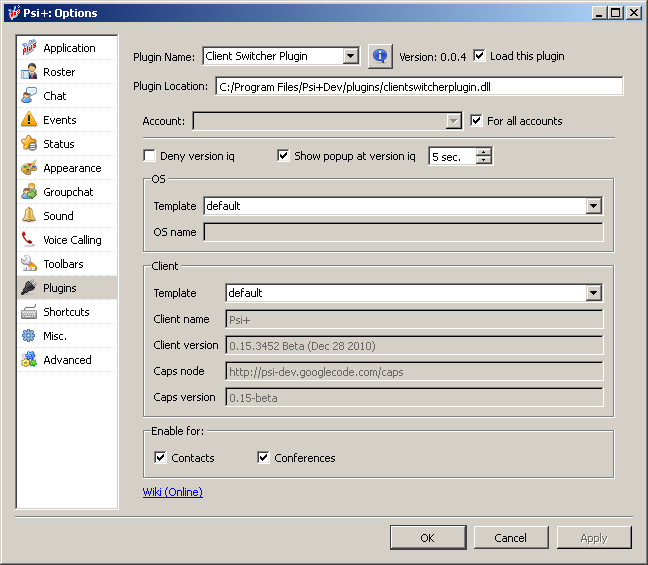The height and width of the screenshot is (565, 648).
Task: Click the plugin info button icon
Action: 380,57
